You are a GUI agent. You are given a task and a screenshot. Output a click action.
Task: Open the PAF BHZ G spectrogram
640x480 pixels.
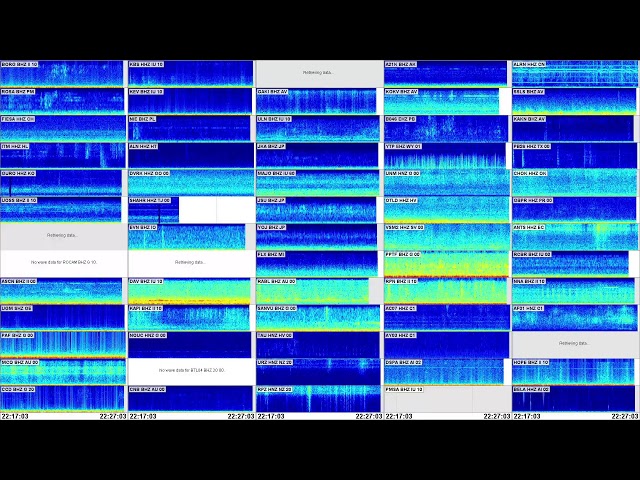[x=63, y=345]
